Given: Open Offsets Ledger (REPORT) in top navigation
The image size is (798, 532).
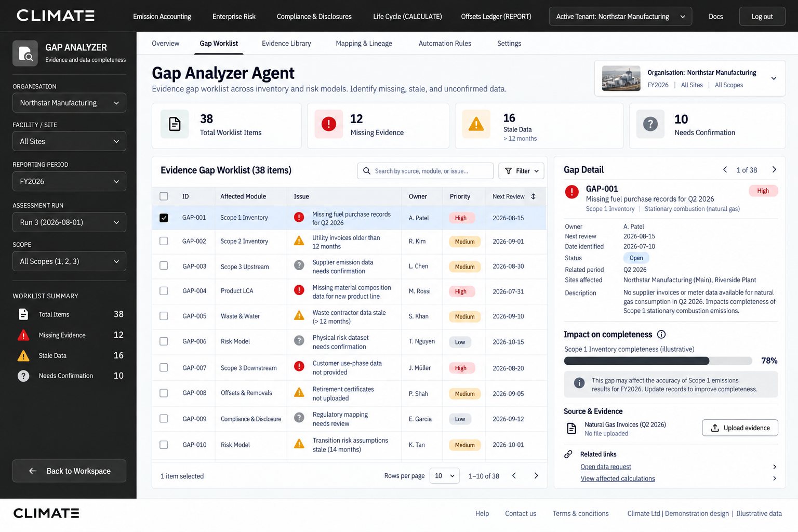Looking at the screenshot, I should pos(496,17).
